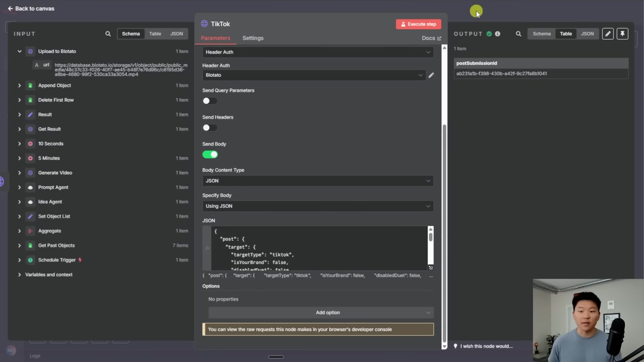Expand the Prompt Agent node

click(x=20, y=188)
